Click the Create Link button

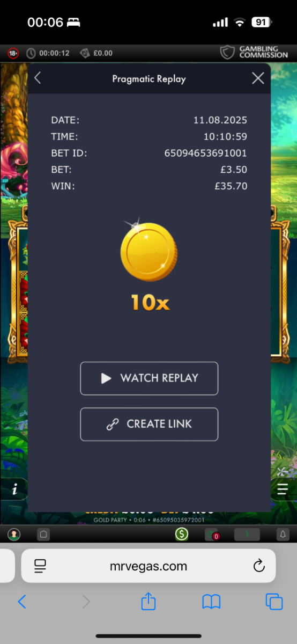[149, 424]
